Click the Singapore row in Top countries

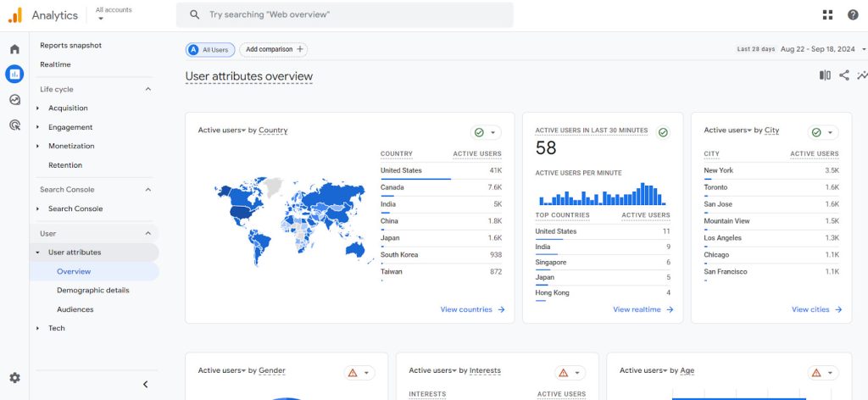coord(603,263)
